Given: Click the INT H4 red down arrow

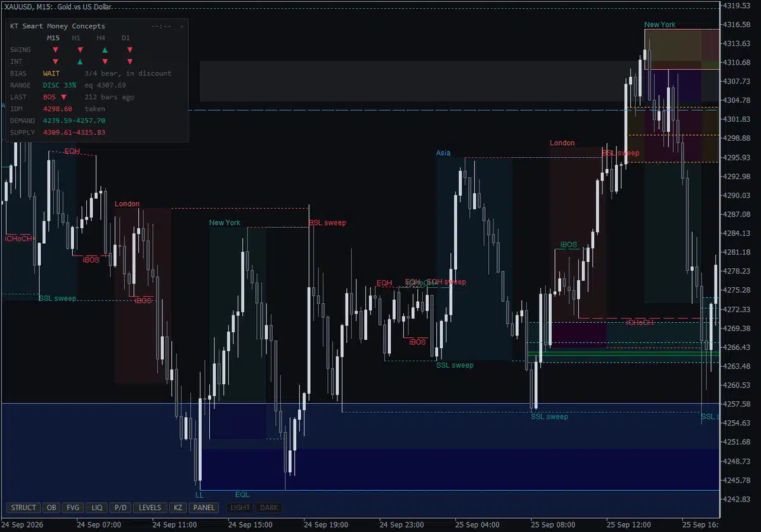Looking at the screenshot, I should pos(105,62).
